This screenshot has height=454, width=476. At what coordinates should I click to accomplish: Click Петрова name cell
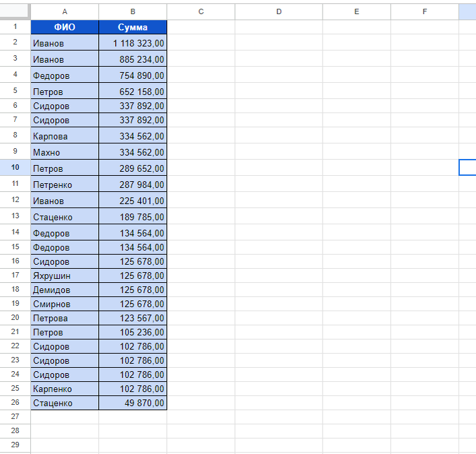click(65, 318)
